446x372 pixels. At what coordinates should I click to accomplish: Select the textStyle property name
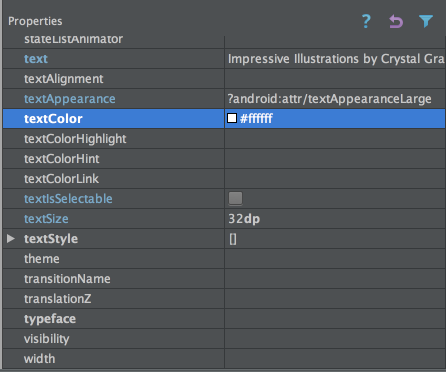click(x=51, y=239)
